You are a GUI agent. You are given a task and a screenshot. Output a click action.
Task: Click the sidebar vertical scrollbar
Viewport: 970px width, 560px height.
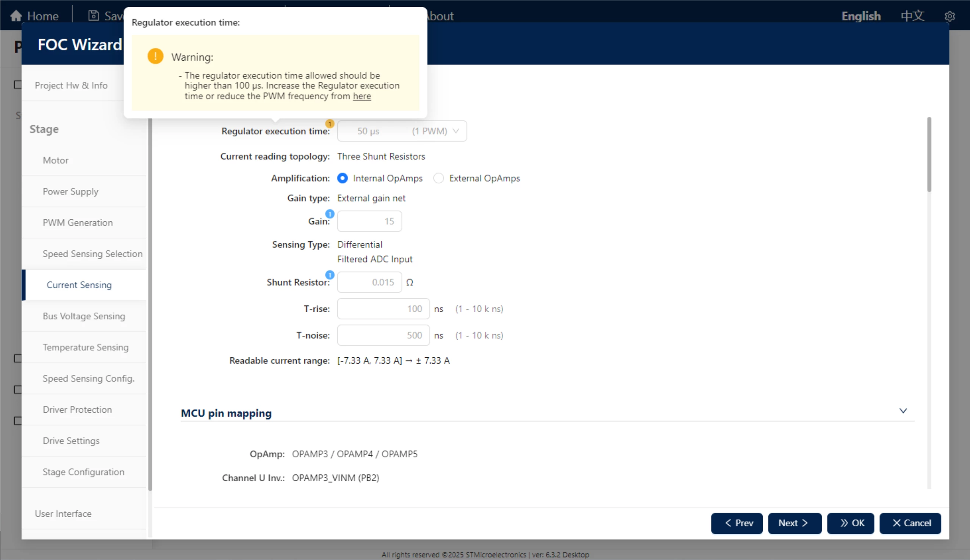coord(150,304)
